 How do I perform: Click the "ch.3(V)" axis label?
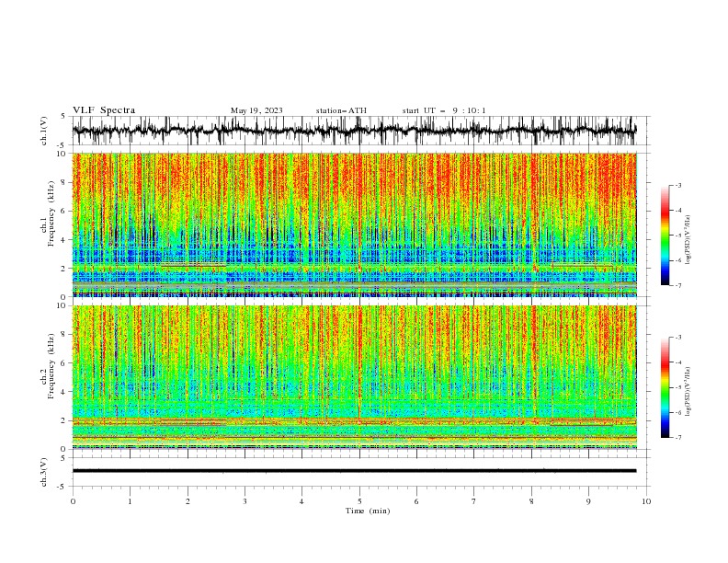(44, 472)
